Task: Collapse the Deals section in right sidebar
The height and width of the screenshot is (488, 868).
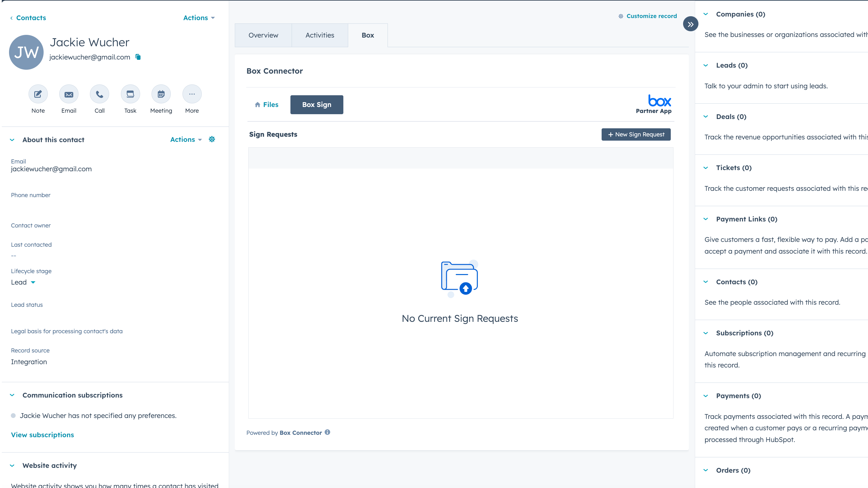Action: 706,117
